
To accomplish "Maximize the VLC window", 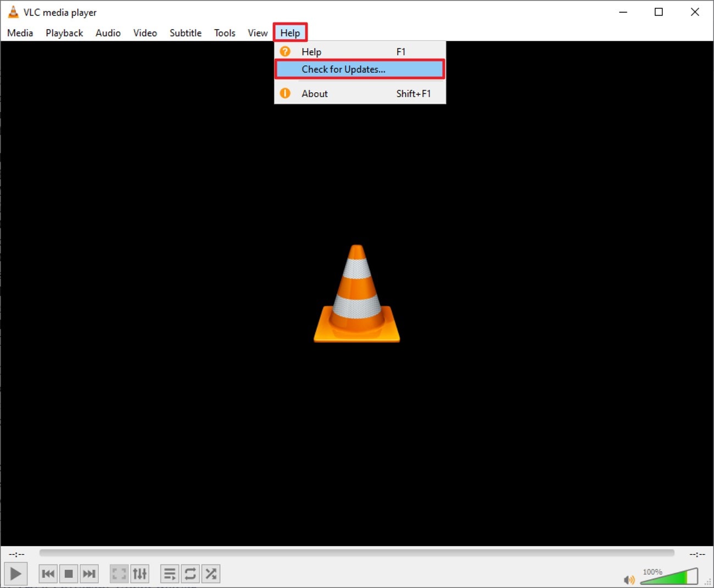I will [659, 12].
